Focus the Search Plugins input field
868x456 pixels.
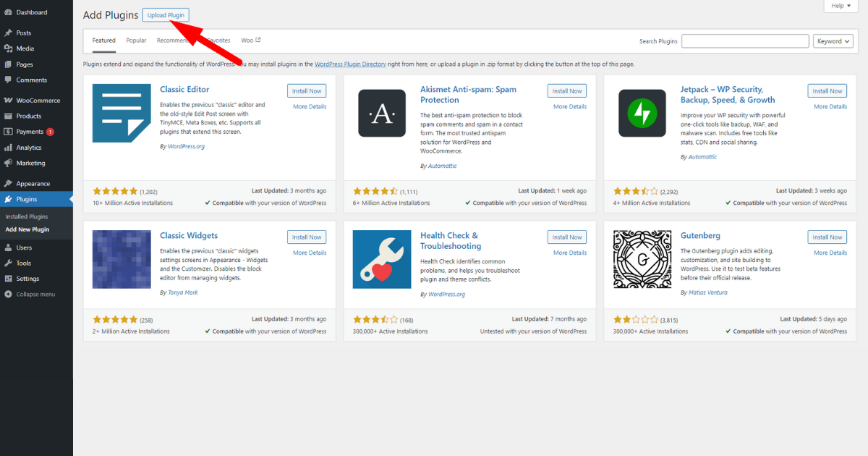click(x=745, y=41)
